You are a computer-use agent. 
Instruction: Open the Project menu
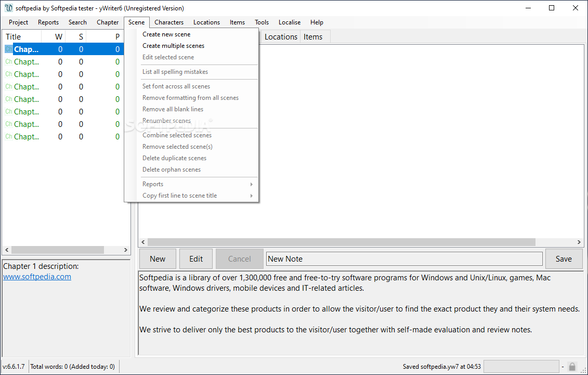coord(18,22)
